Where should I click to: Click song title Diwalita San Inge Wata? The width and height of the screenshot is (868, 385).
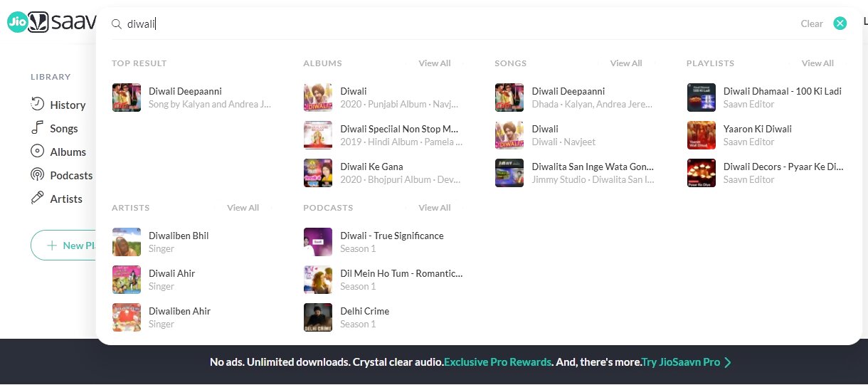(593, 167)
